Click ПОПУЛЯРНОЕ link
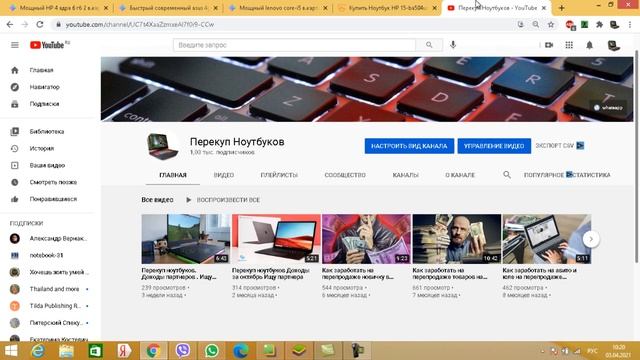 pyautogui.click(x=544, y=175)
